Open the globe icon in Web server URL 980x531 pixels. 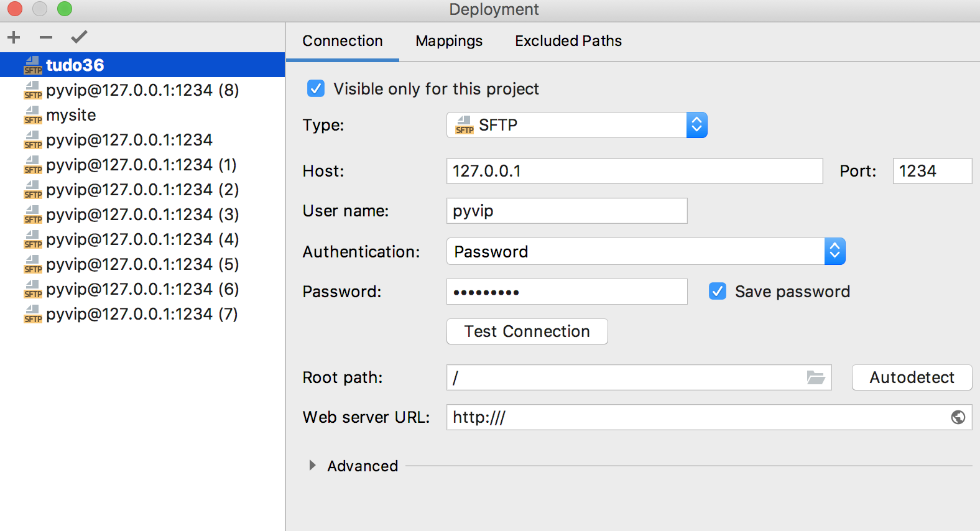pos(958,417)
